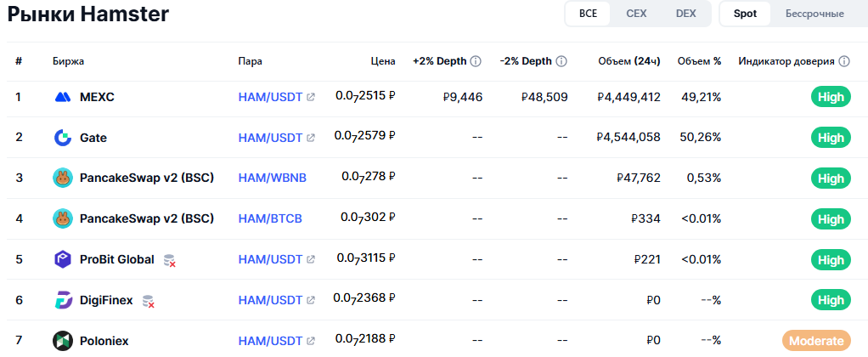Click the Gate exchange logo

63,138
